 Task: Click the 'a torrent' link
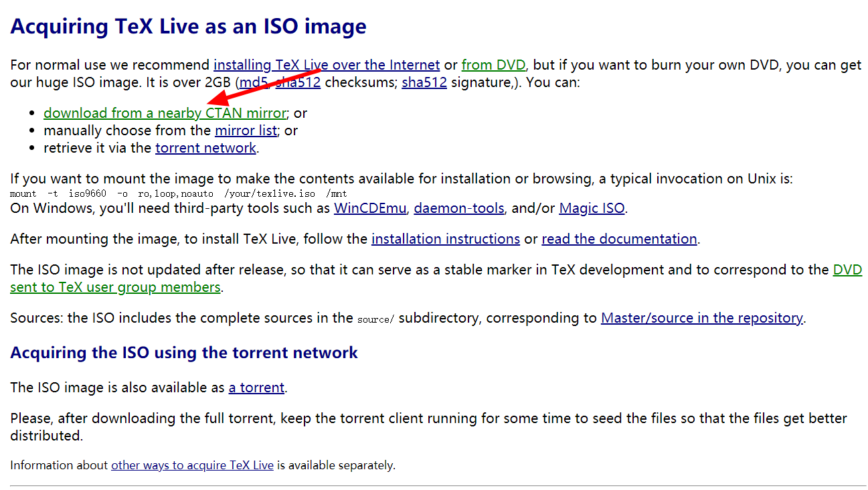click(x=256, y=388)
